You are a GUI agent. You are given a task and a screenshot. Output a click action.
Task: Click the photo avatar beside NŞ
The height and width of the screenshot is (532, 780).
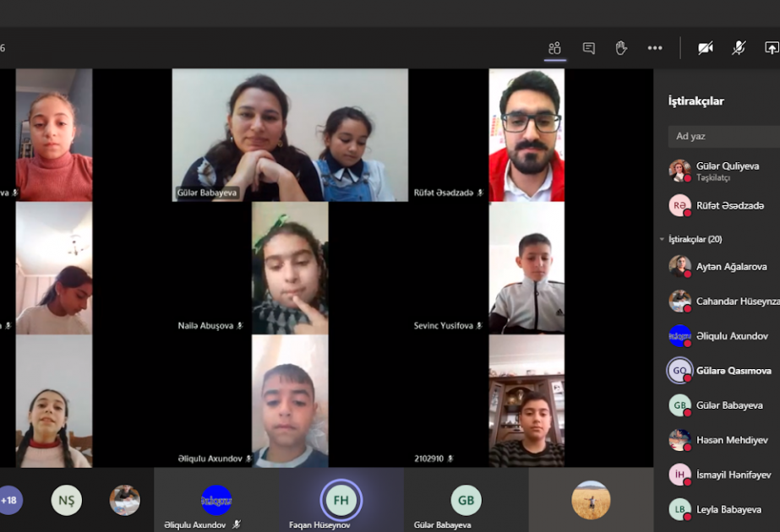125,500
